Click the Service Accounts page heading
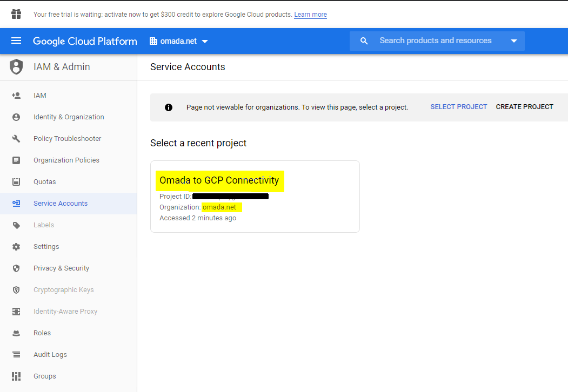Screen dimensions: 568x392 click(188, 67)
